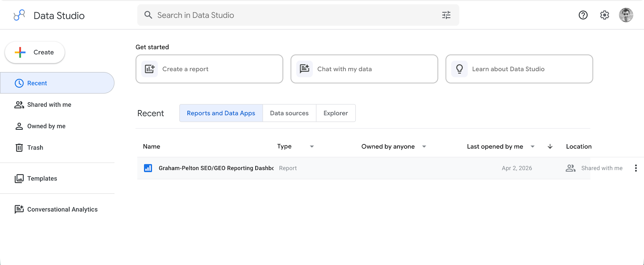Select Owned by me in sidebar

pyautogui.click(x=57, y=126)
